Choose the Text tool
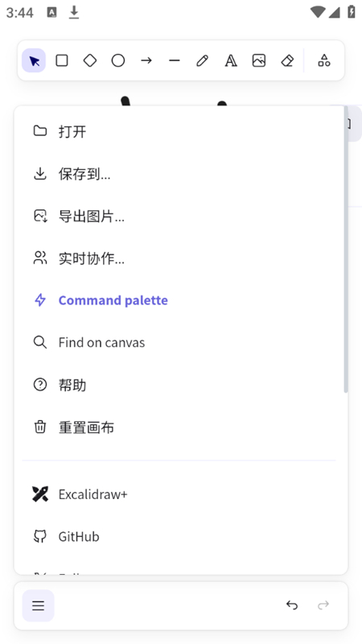 tap(231, 61)
